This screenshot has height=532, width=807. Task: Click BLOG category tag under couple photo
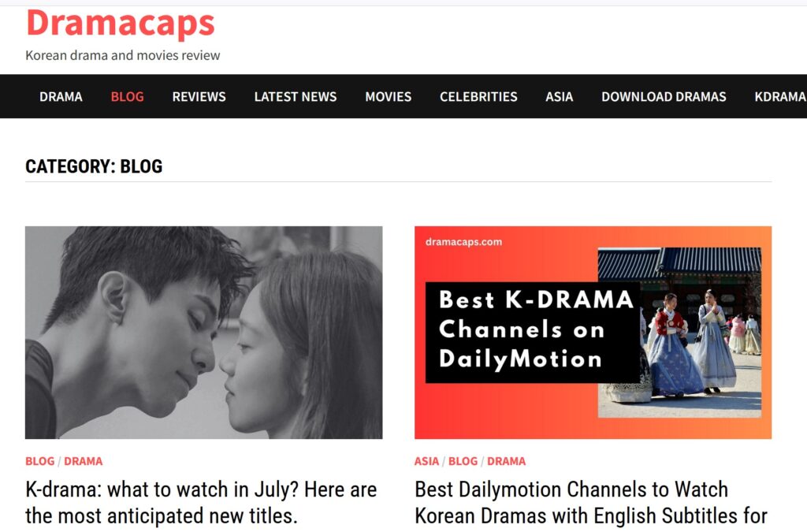click(39, 461)
